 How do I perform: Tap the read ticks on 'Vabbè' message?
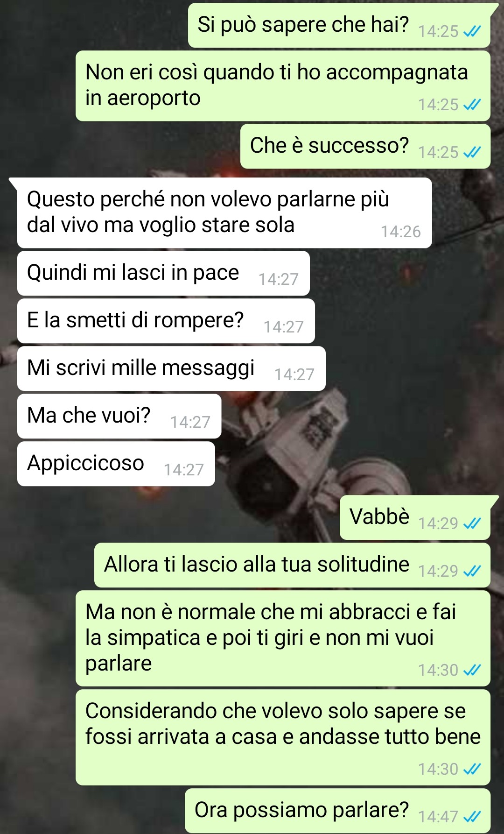[472, 523]
